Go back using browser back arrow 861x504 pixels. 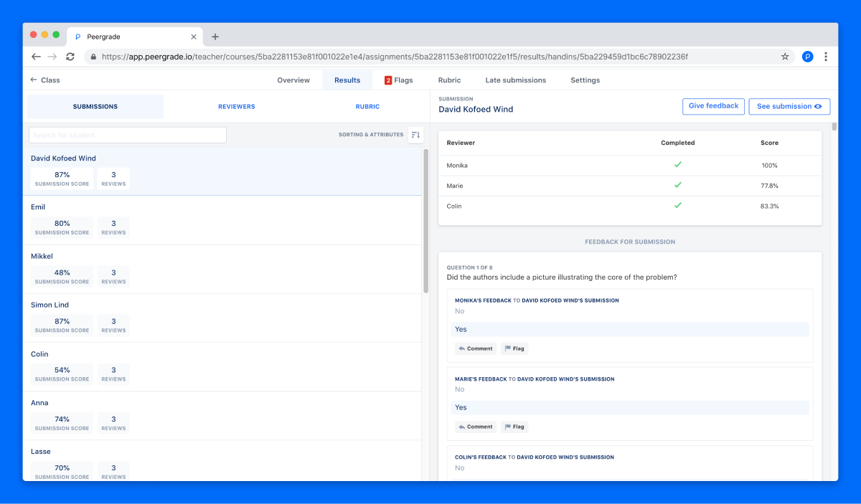pyautogui.click(x=36, y=57)
